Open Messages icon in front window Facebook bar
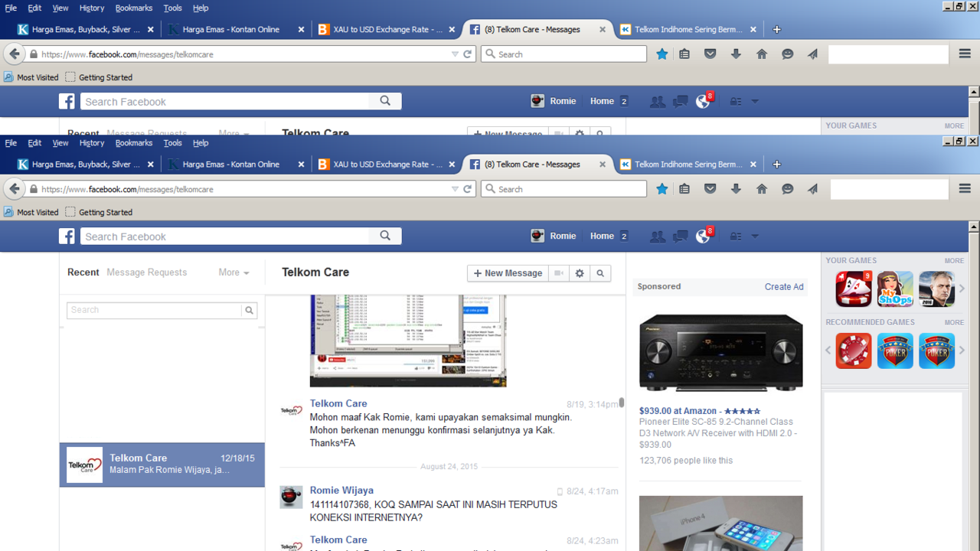 (x=680, y=236)
